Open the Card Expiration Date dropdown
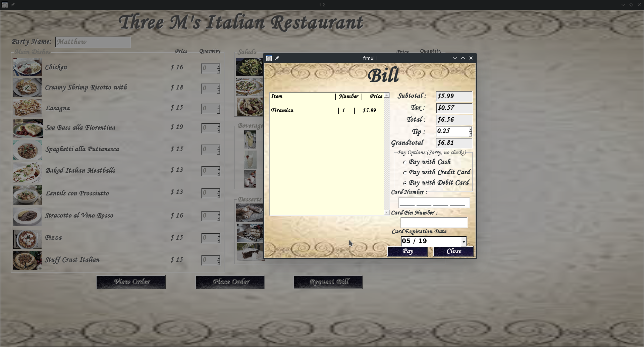 tap(464, 241)
